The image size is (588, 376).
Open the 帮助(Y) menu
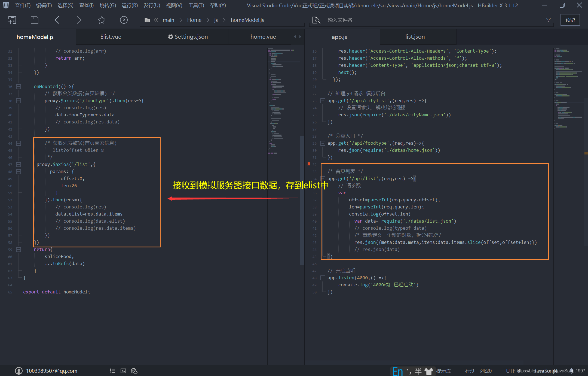[218, 5]
